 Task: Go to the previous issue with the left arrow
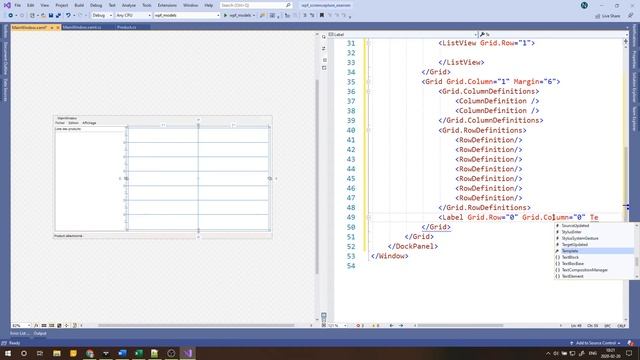pos(392,326)
